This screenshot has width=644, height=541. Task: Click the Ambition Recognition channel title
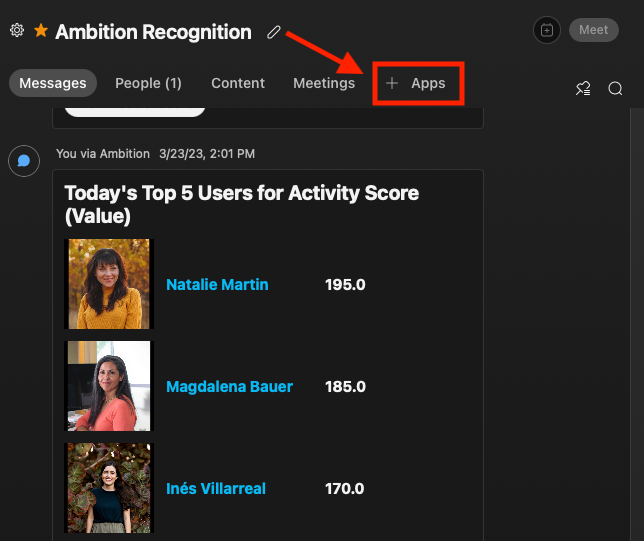(x=153, y=32)
